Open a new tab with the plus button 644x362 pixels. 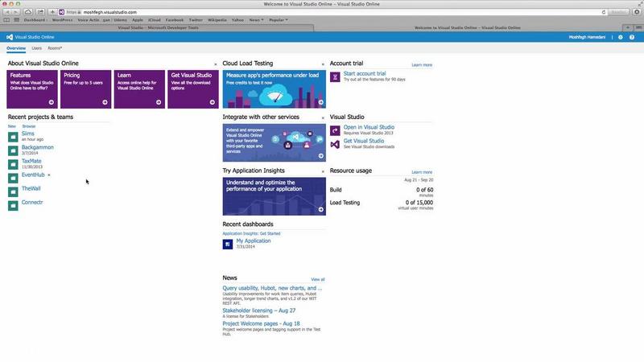coord(628,27)
